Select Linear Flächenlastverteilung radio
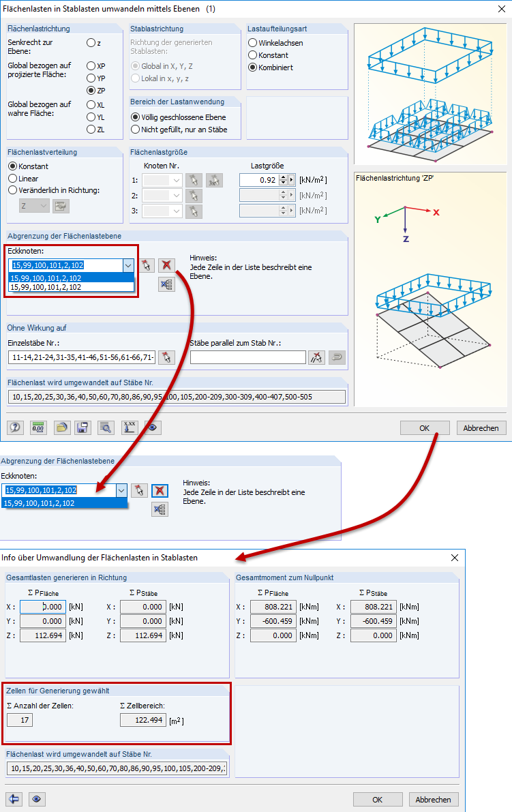Image resolution: width=512 pixels, height=812 pixels. point(13,179)
